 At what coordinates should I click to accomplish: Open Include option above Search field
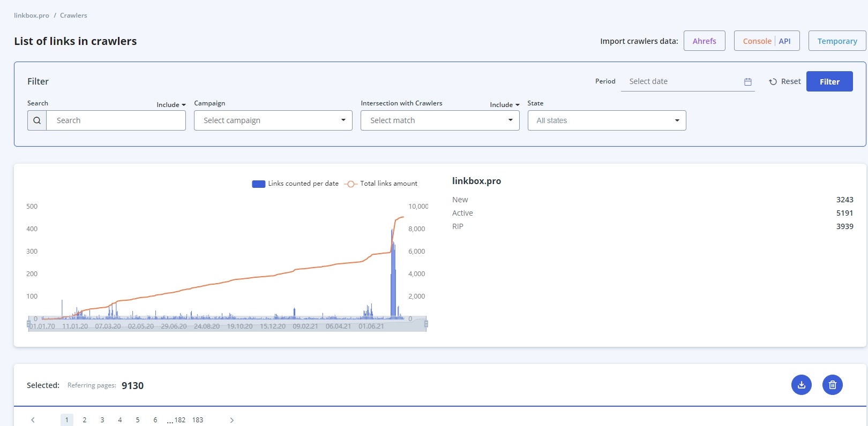click(171, 105)
